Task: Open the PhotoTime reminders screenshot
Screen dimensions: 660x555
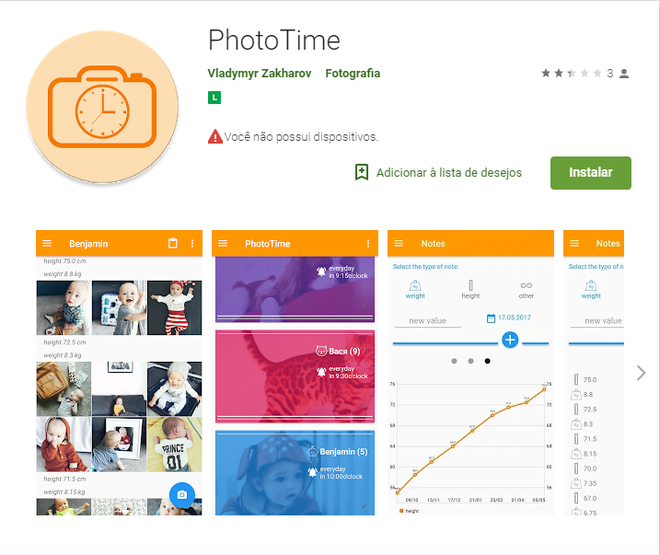Action: pos(295,372)
